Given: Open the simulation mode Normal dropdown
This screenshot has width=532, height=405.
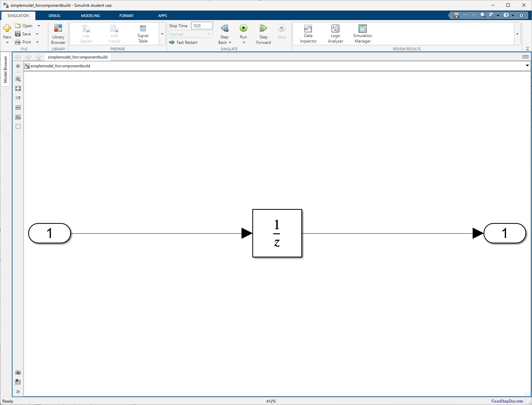Looking at the screenshot, I should (190, 34).
